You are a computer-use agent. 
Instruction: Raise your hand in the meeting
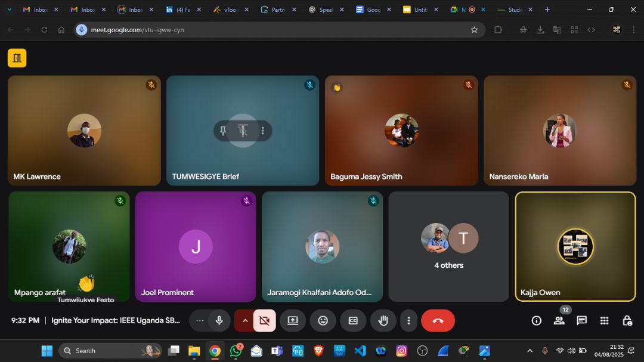[x=383, y=321]
